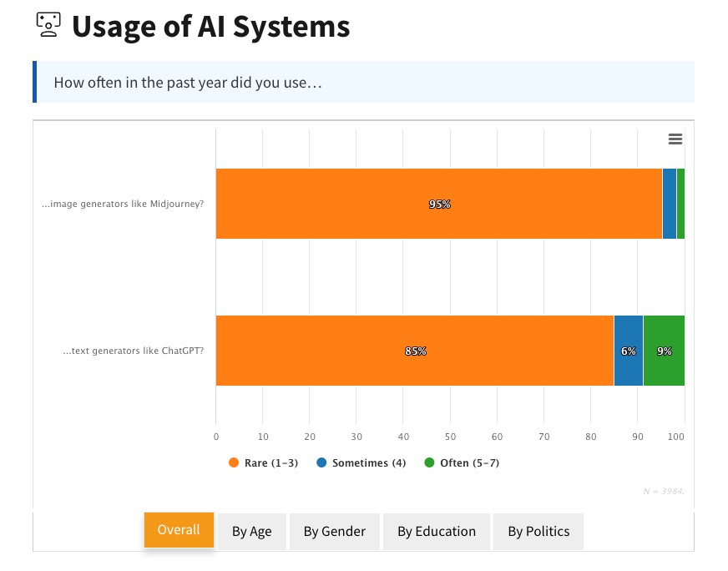Switch to the By Gender tab
728x571 pixels.
335,532
